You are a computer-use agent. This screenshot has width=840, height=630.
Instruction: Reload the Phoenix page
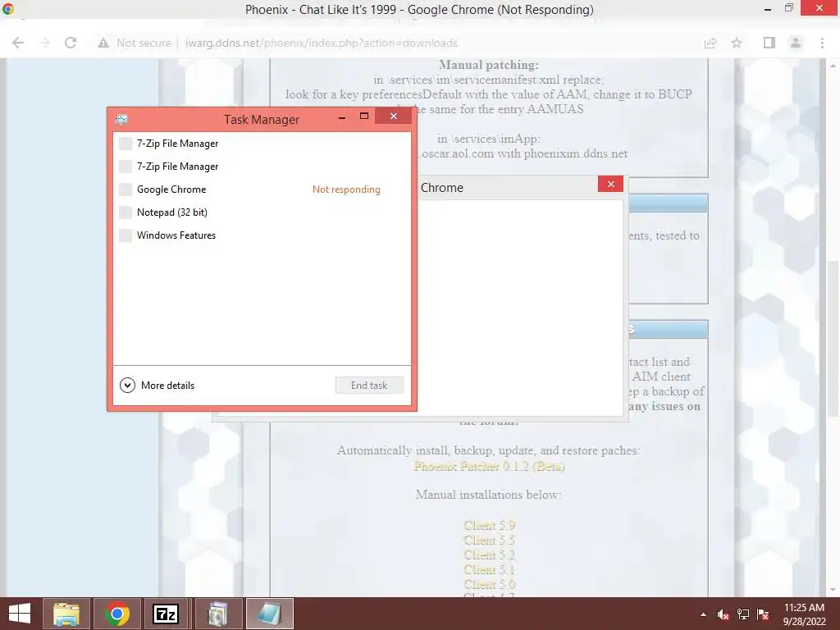coord(71,43)
